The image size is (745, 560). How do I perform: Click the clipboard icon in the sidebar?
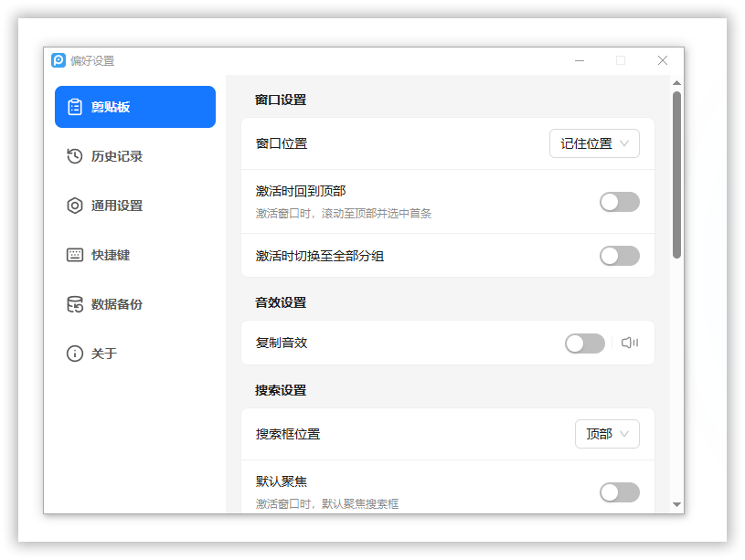pos(75,107)
